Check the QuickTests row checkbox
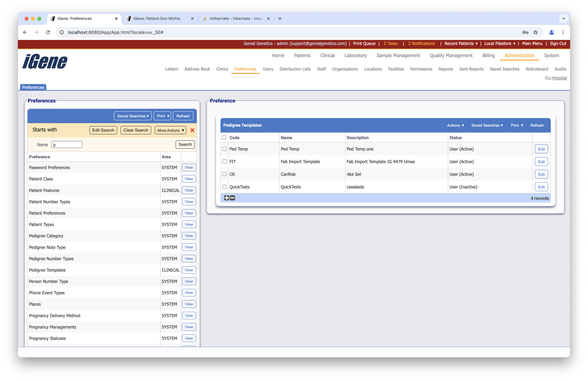The width and height of the screenshot is (588, 381). click(224, 187)
